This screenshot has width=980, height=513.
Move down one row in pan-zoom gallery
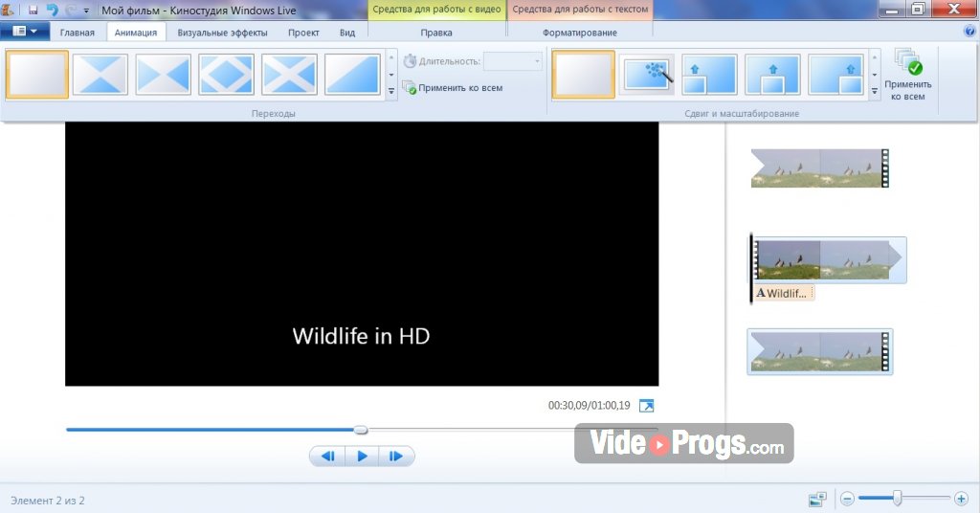point(875,75)
